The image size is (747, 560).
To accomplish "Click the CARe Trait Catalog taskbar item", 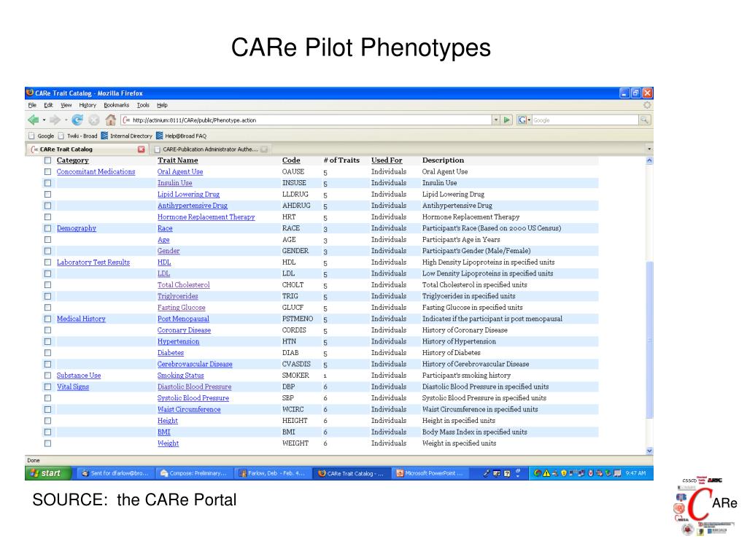I will coord(351,472).
